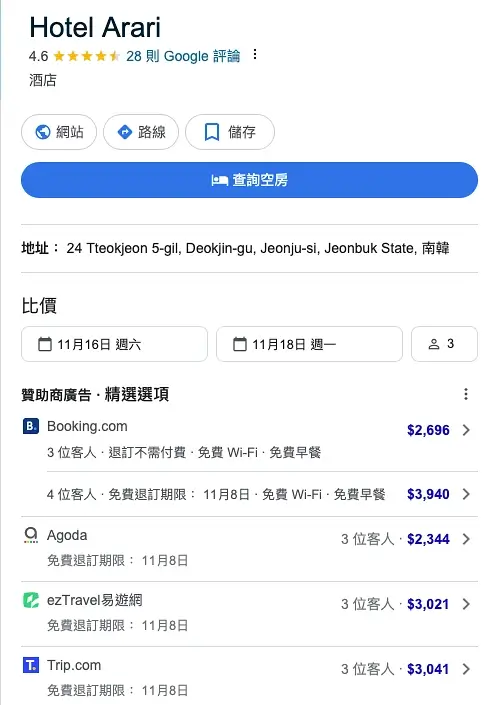501x705 pixels.
Task: Click the Booking.com logo icon
Action: click(31, 426)
